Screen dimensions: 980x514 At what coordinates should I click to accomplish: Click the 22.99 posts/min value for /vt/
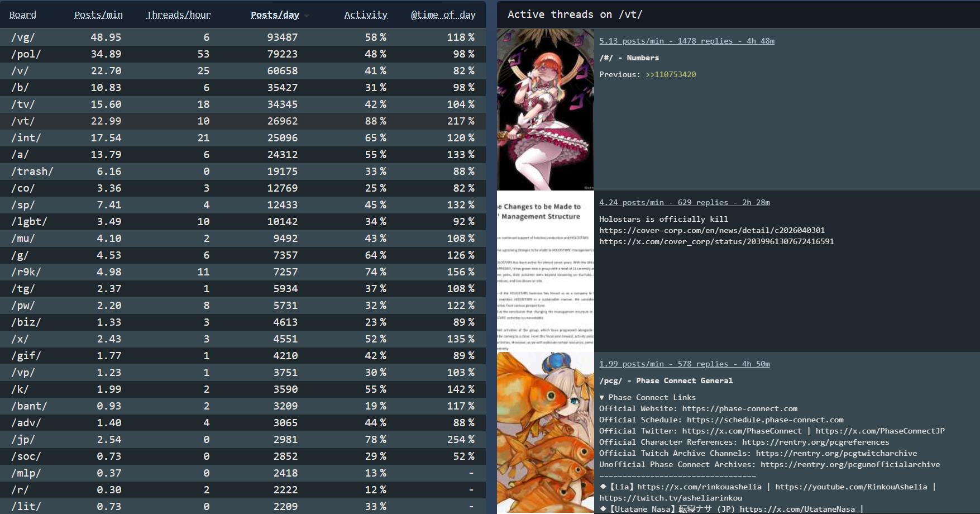click(x=106, y=121)
